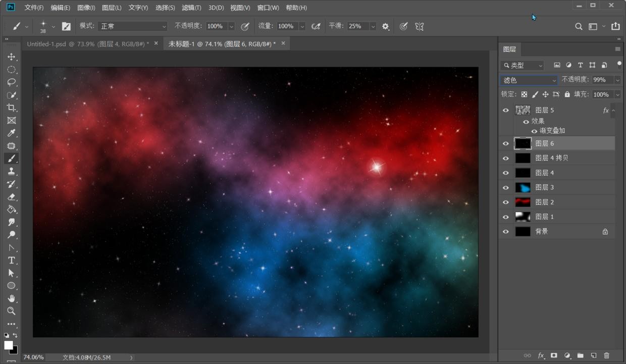Screen dimensions: 626x364
Task: Select the Crop tool
Action: click(11, 108)
